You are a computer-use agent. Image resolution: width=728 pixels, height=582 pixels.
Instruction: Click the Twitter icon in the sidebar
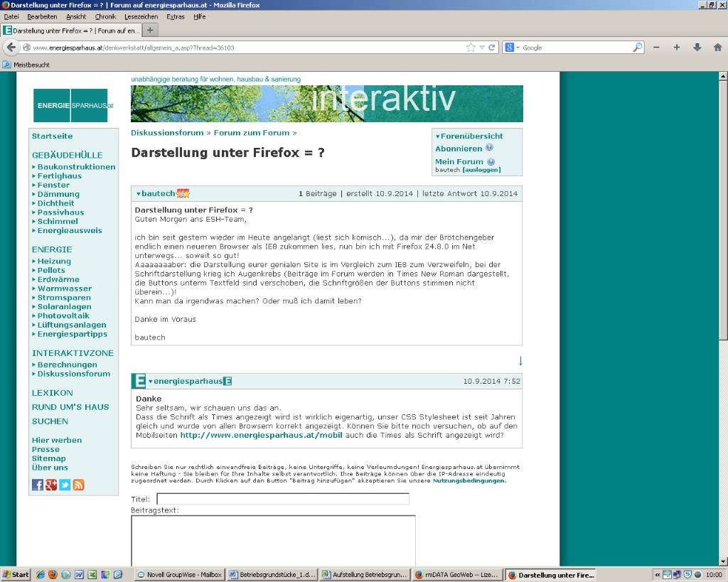[x=65, y=485]
